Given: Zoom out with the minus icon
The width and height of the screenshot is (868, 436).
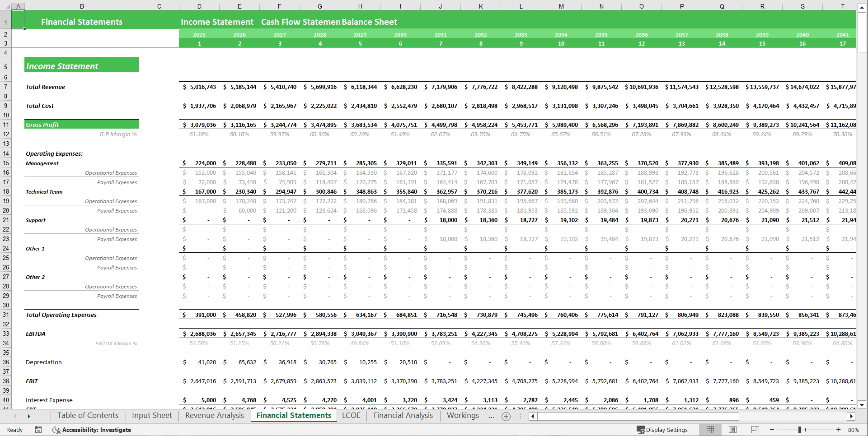Looking at the screenshot, I should point(772,430).
